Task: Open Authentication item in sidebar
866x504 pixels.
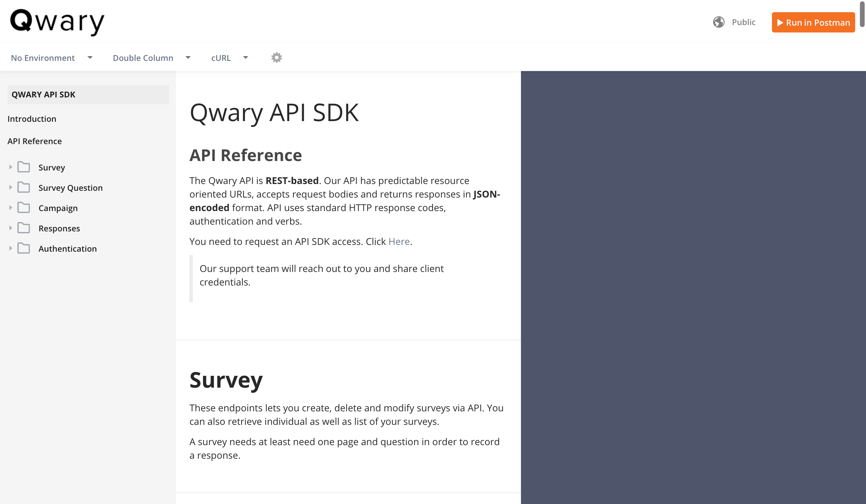Action: tap(68, 249)
